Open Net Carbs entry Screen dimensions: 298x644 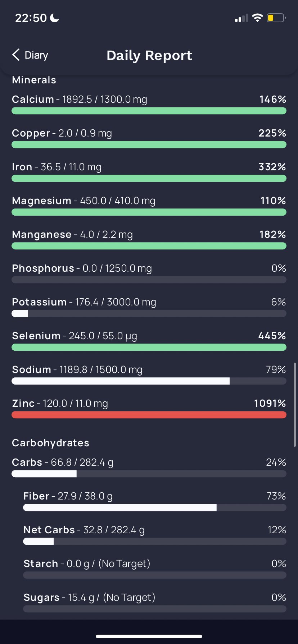[x=155, y=535]
